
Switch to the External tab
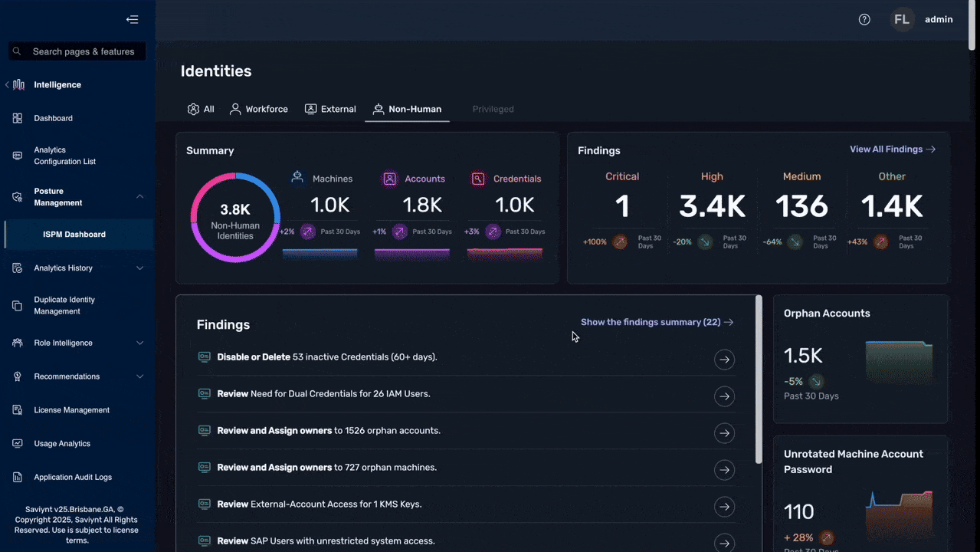330,109
